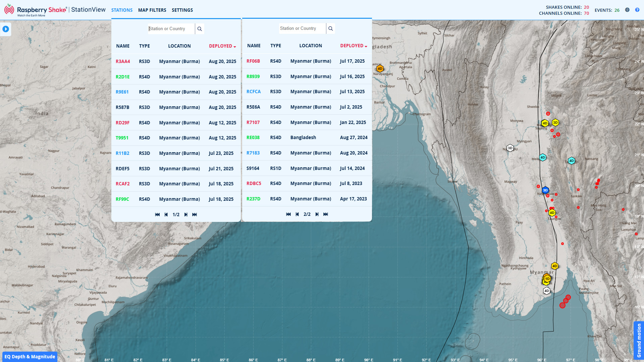This screenshot has height=362, width=644.
Task: Click the search icon in right station panel
Action: point(330,28)
